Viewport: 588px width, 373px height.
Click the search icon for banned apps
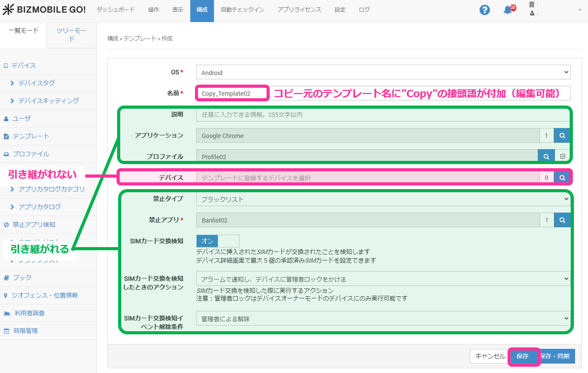(562, 220)
